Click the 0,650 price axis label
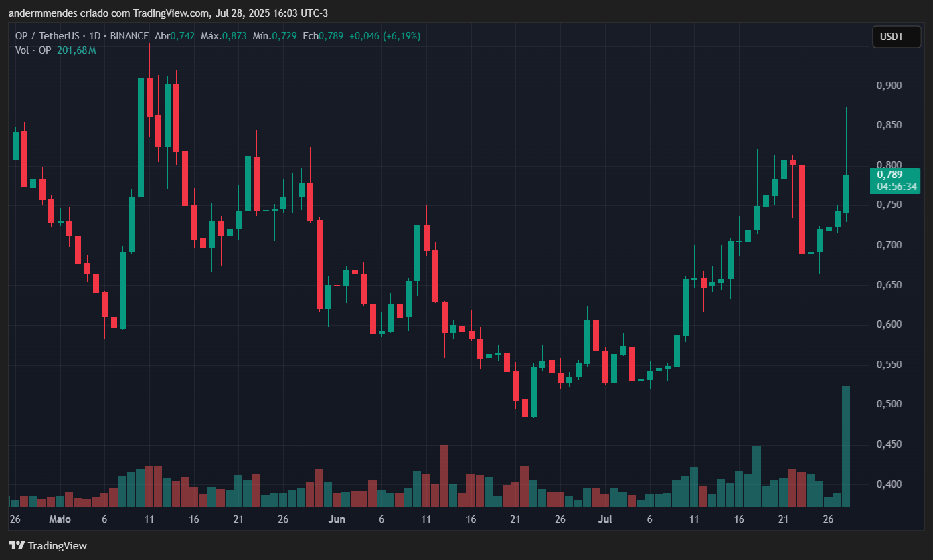Screen dimensions: 933x560 pos(889,285)
